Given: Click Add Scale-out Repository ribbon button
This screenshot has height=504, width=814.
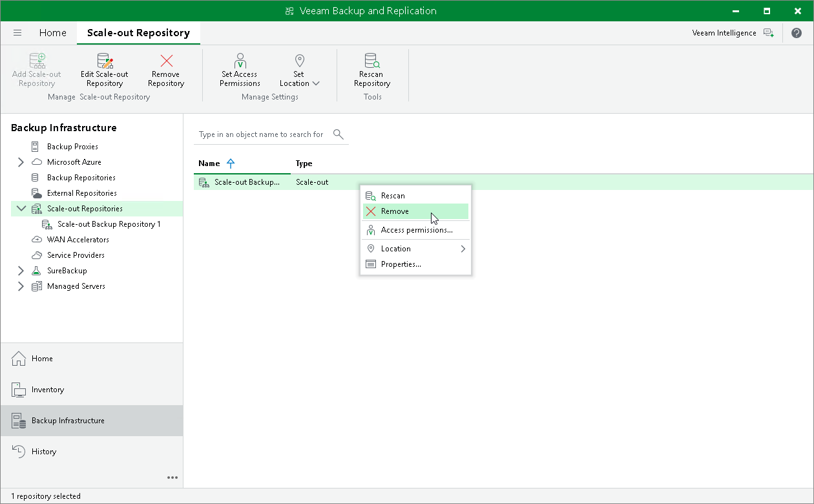Looking at the screenshot, I should coord(37,70).
